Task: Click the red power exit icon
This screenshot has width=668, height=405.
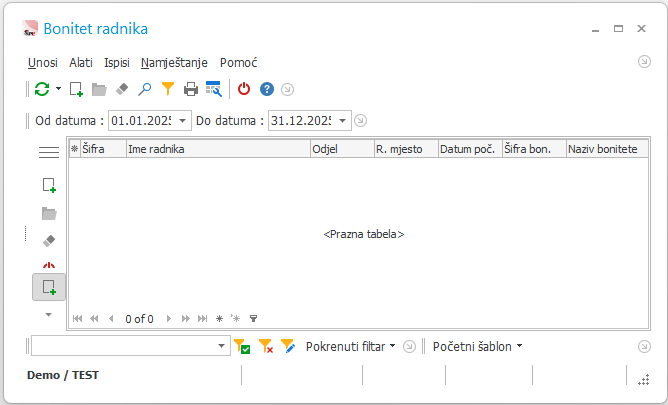Action: 244,89
